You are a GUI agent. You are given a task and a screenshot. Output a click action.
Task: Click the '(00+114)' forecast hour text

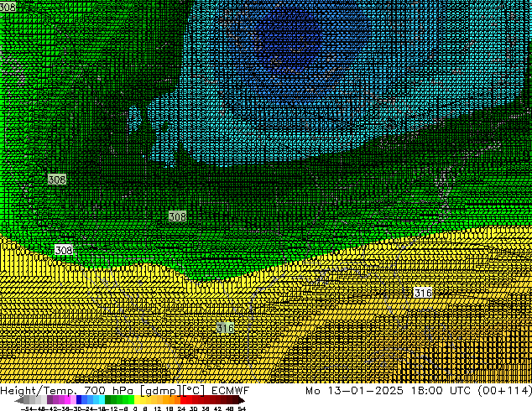click(x=504, y=390)
